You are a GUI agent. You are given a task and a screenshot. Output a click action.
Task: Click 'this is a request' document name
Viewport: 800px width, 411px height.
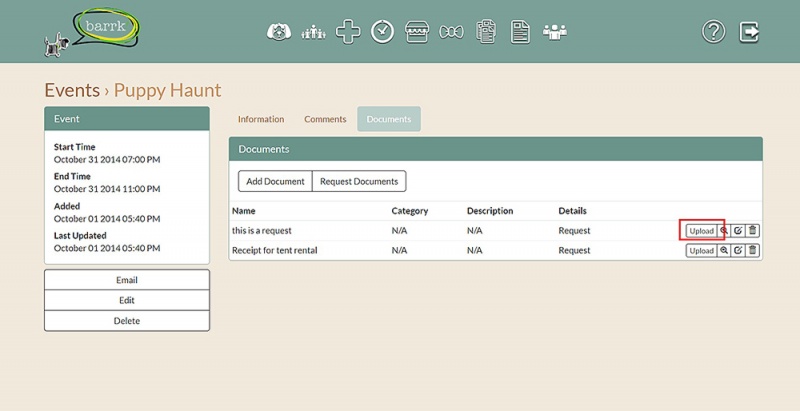[262, 230]
